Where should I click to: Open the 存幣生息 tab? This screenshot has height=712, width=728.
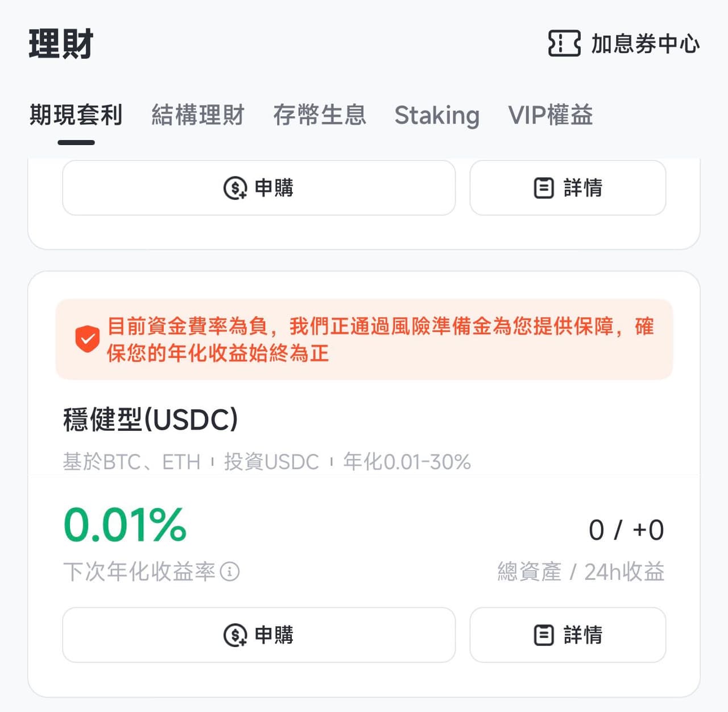pos(320,116)
